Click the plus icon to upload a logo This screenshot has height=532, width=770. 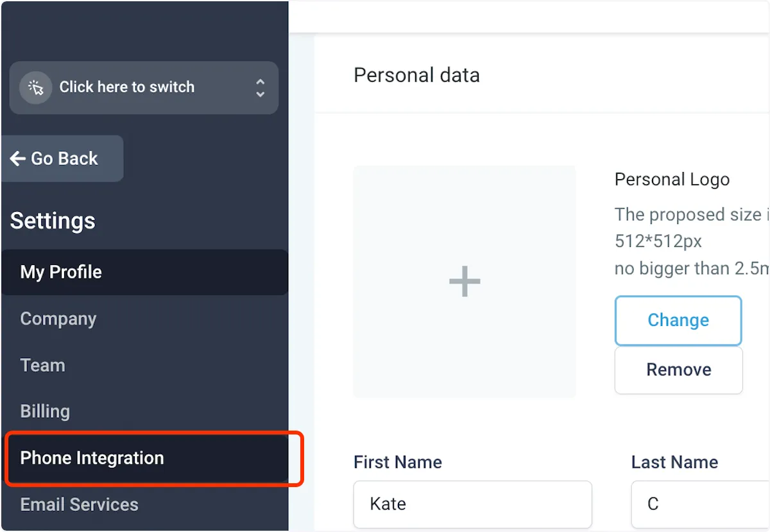(x=465, y=282)
